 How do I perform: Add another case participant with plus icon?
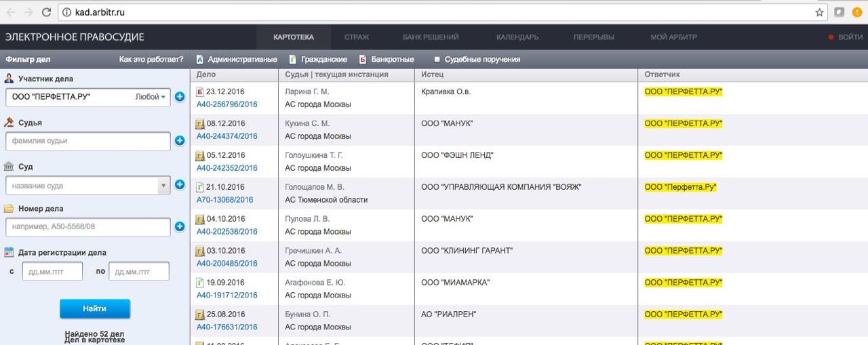(x=180, y=97)
